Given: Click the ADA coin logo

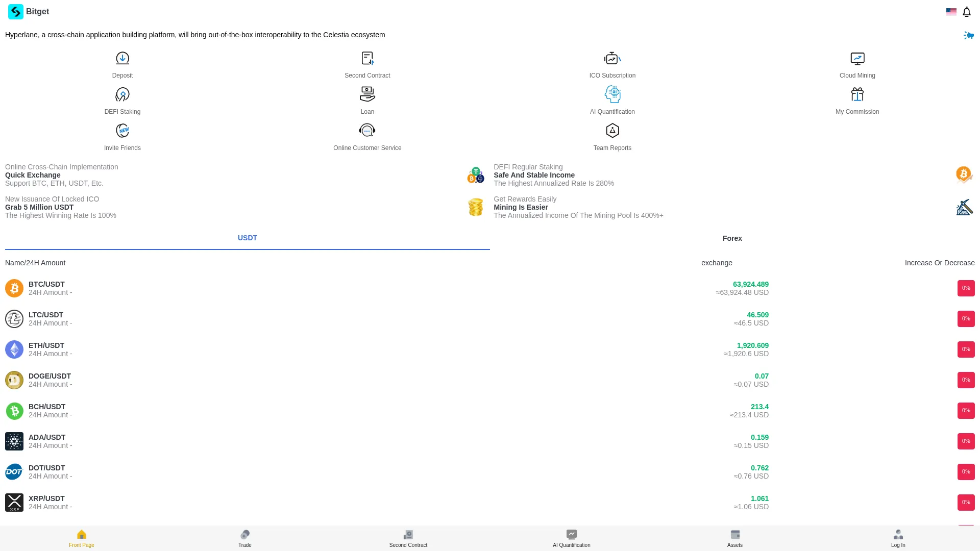Looking at the screenshot, I should coord(14,441).
